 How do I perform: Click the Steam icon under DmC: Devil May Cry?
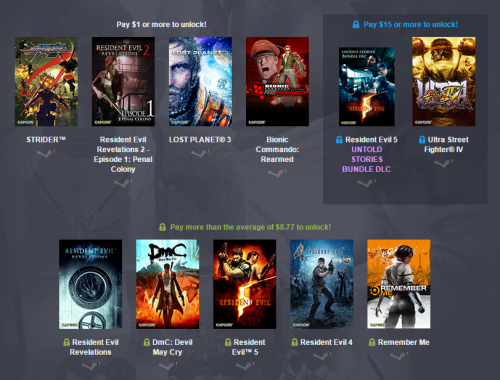(x=167, y=366)
